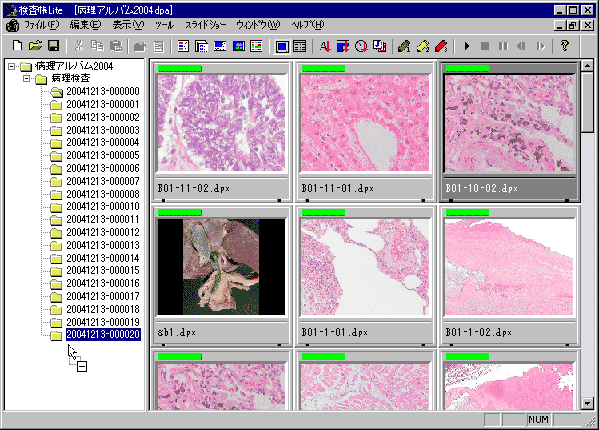
Task: Sort by name with the A arrow icon
Action: (x=325, y=47)
